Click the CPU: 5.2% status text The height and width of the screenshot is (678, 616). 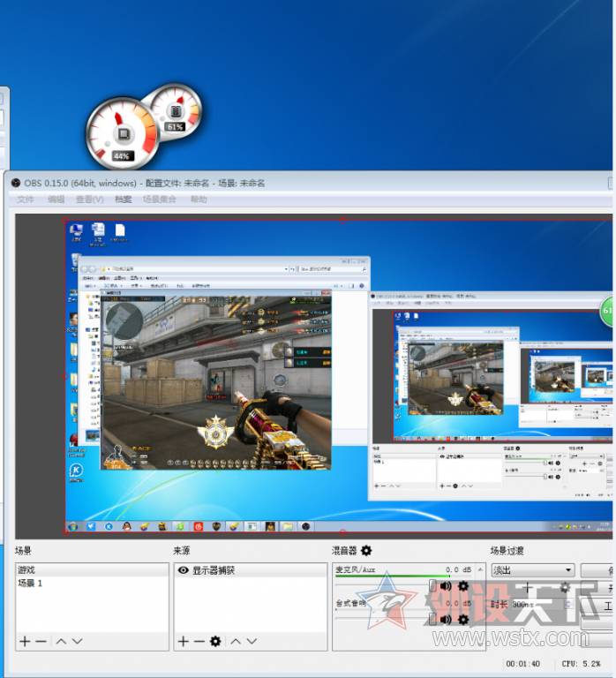[x=581, y=664]
